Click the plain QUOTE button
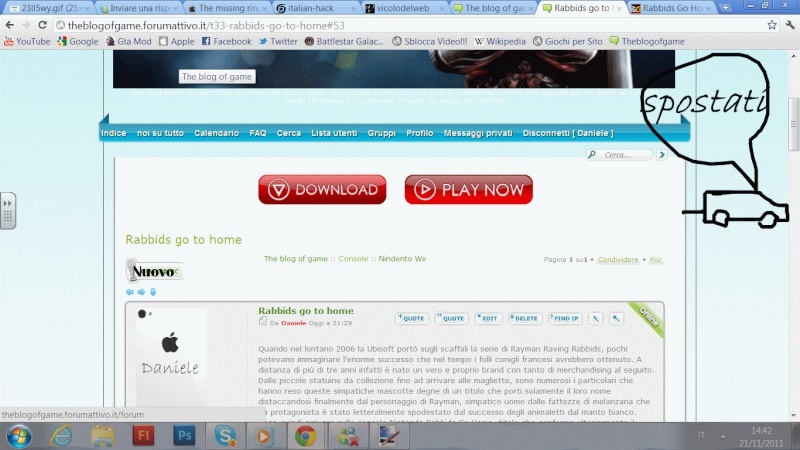The height and width of the screenshot is (450, 800). pos(451,318)
